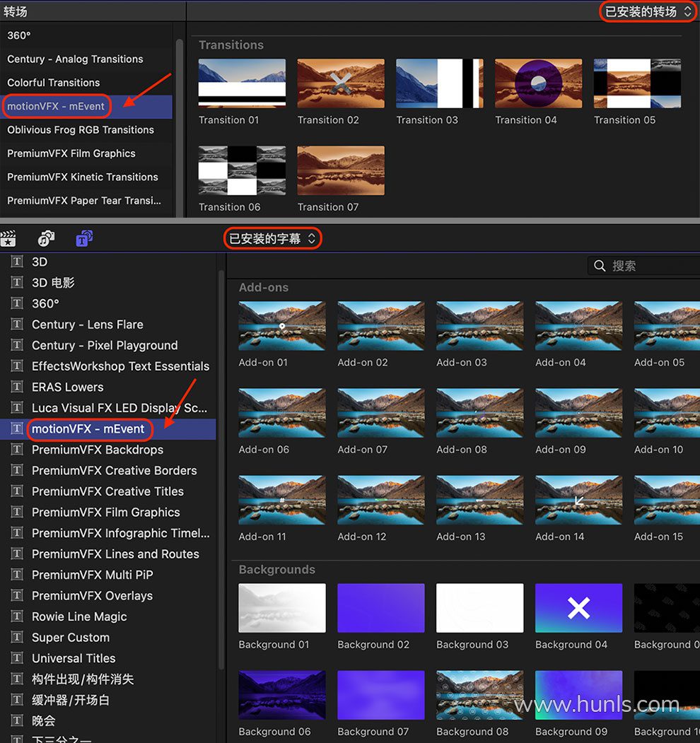
Task: Select Background 03 thumbnail
Action: click(x=479, y=608)
